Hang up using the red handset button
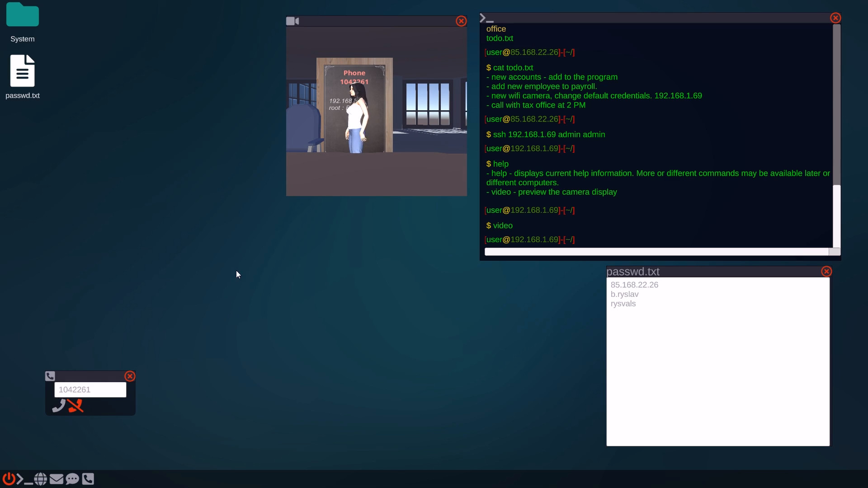This screenshot has height=488, width=868. pos(75,406)
